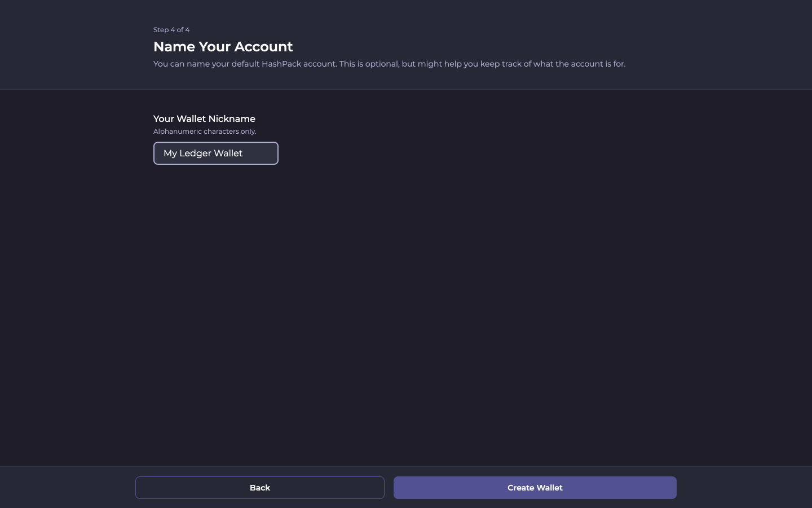Click the bottom action bar
Viewport: 812px width, 508px height.
click(406, 488)
